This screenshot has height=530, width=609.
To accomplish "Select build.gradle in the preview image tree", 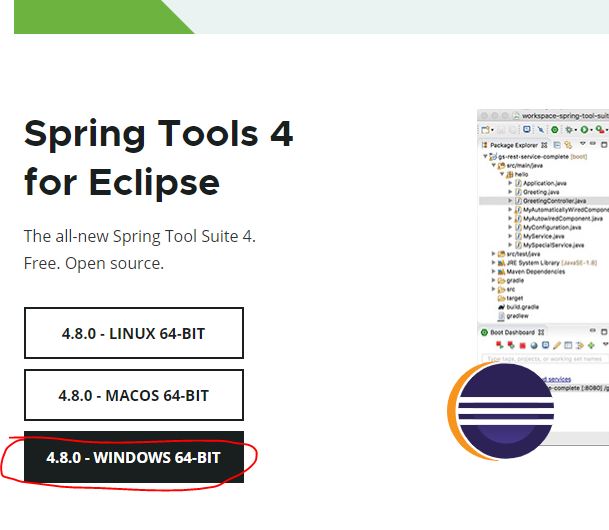I will point(522,307).
